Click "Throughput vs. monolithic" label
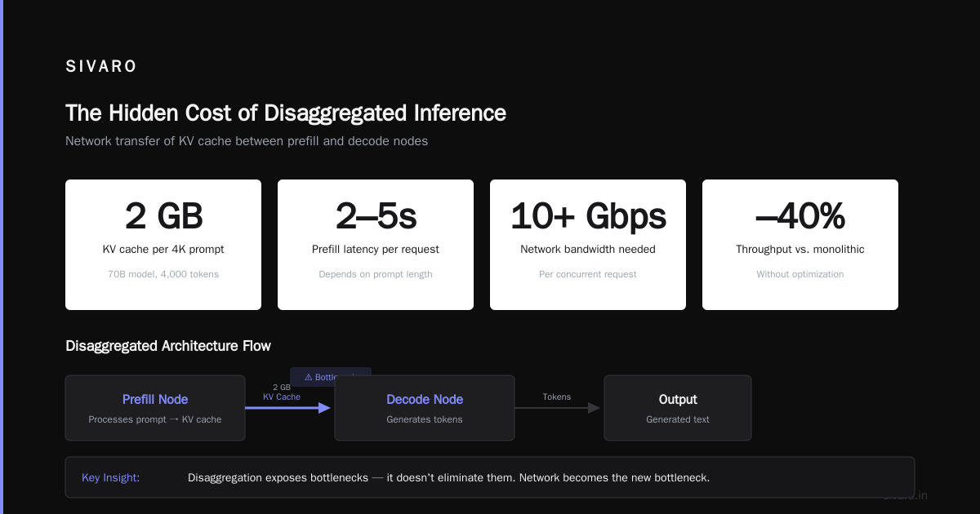 pos(800,250)
